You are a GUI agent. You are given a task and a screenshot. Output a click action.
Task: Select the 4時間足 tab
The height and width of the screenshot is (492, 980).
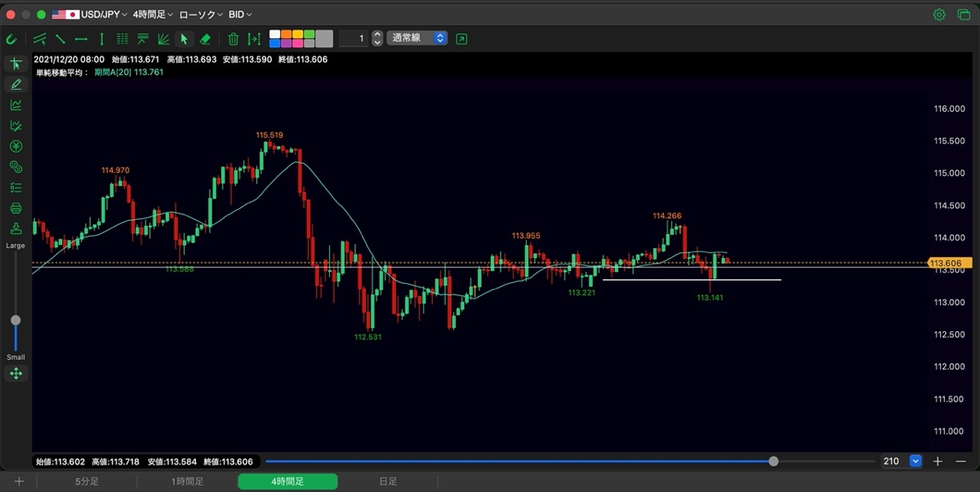pos(287,481)
